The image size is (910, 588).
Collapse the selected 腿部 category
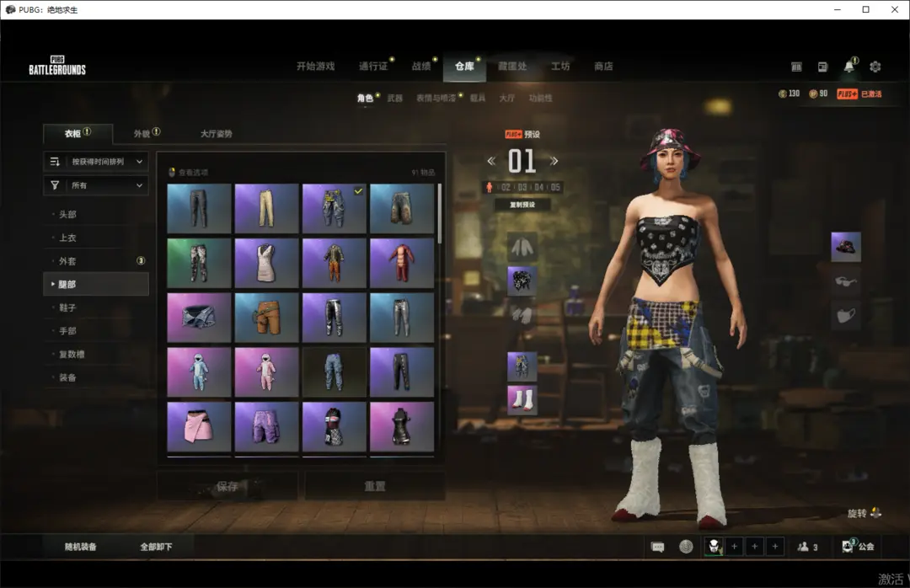tap(96, 284)
